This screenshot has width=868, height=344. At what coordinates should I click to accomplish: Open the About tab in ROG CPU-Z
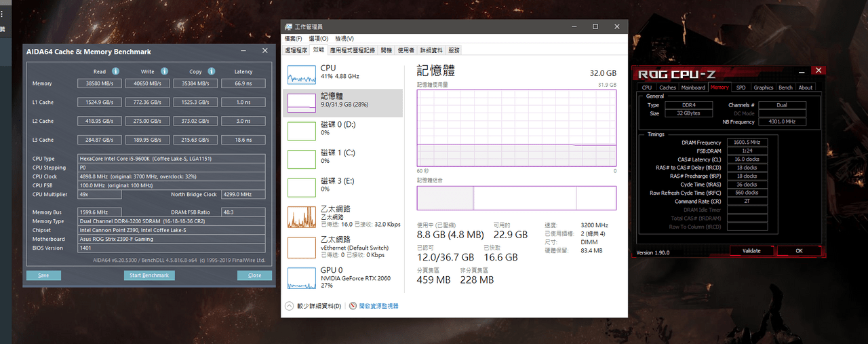click(806, 88)
